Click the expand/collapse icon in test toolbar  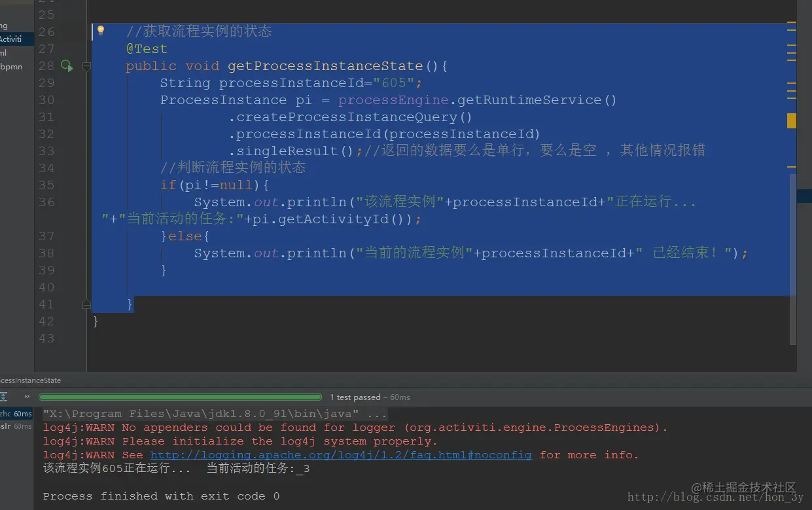tap(3, 397)
